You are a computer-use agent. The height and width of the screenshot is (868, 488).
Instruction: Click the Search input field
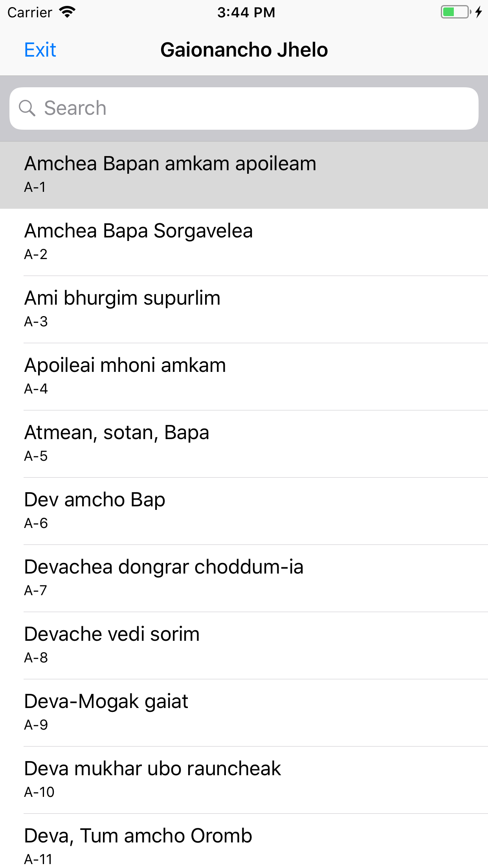[244, 108]
